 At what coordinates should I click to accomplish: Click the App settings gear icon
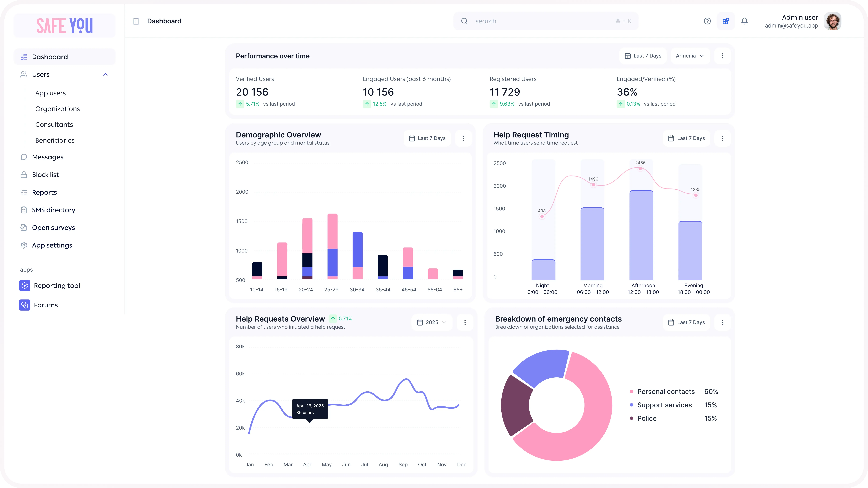click(24, 245)
